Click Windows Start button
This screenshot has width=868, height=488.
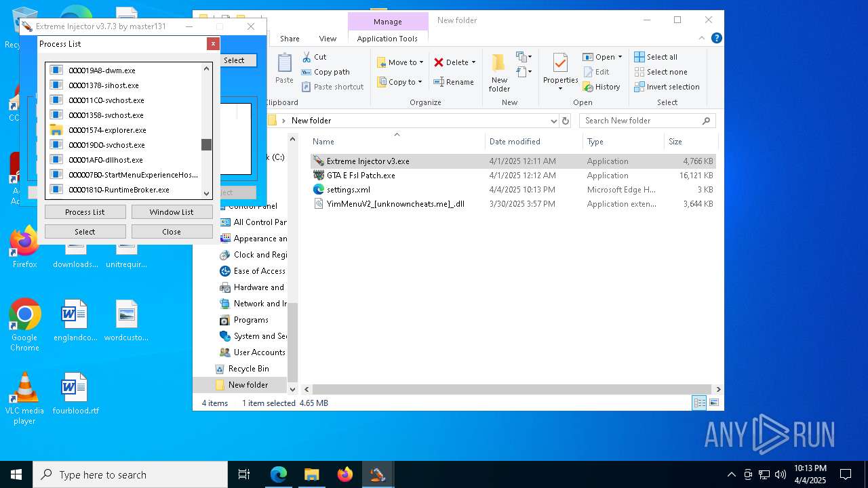point(16,474)
